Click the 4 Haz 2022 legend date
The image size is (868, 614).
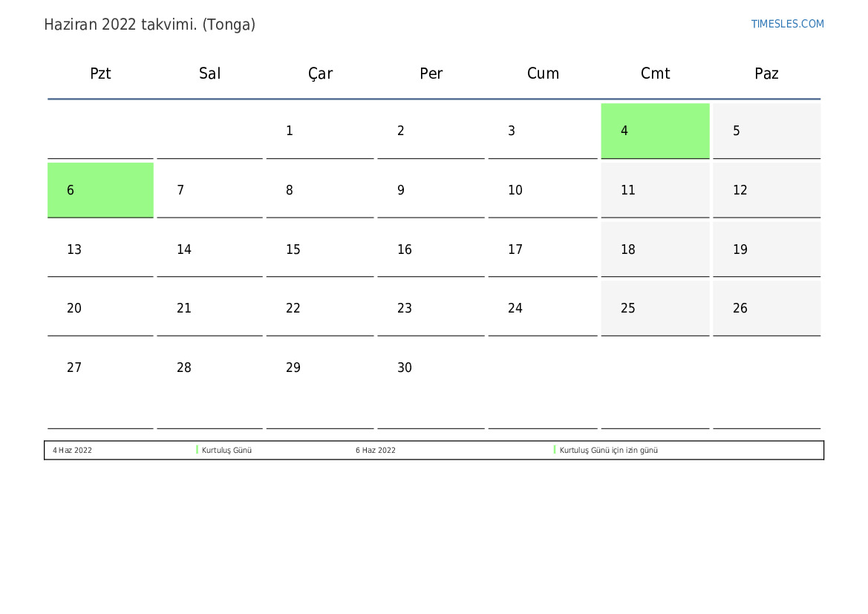point(72,450)
